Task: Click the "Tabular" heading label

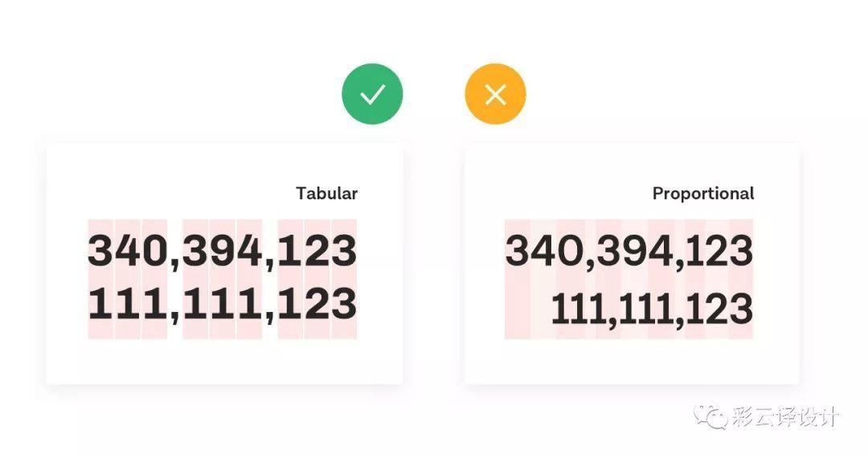Action: (x=326, y=194)
